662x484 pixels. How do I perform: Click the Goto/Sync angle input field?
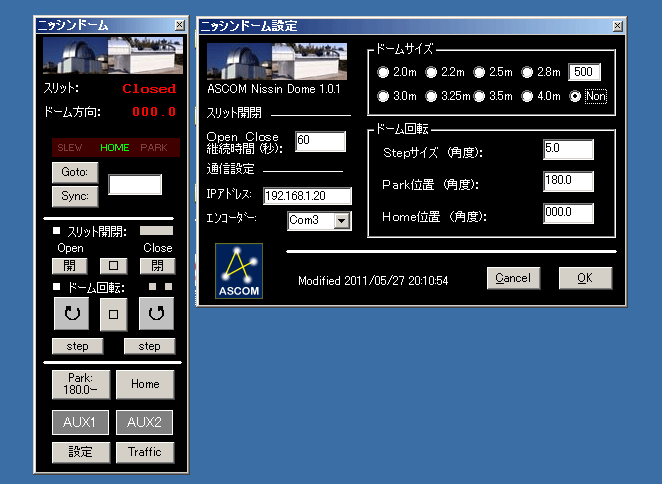click(135, 185)
